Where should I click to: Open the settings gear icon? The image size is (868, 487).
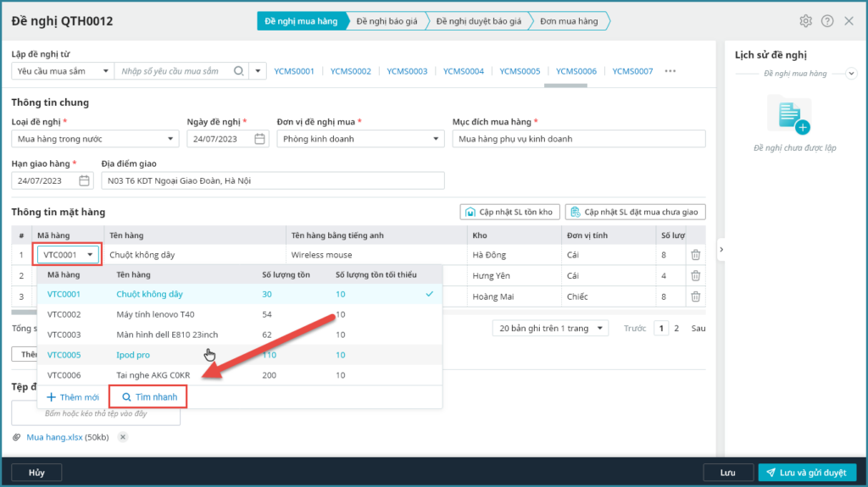coord(805,21)
